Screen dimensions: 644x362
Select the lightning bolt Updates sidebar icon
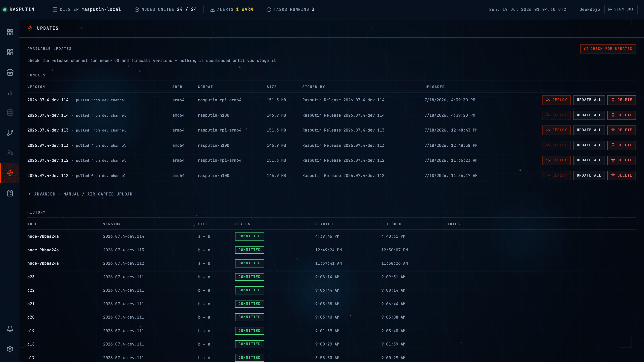pyautogui.click(x=10, y=173)
